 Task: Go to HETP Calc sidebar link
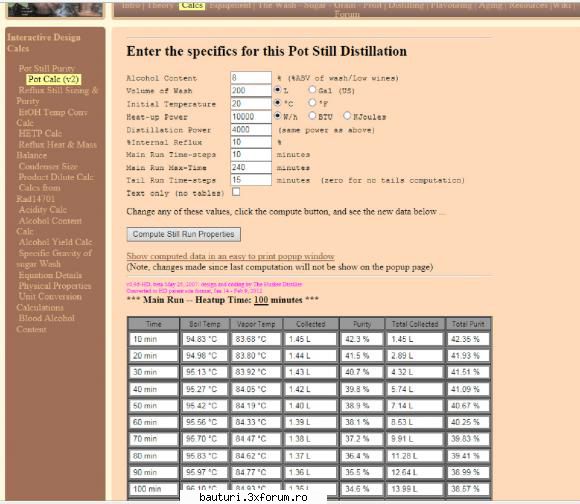(40, 133)
